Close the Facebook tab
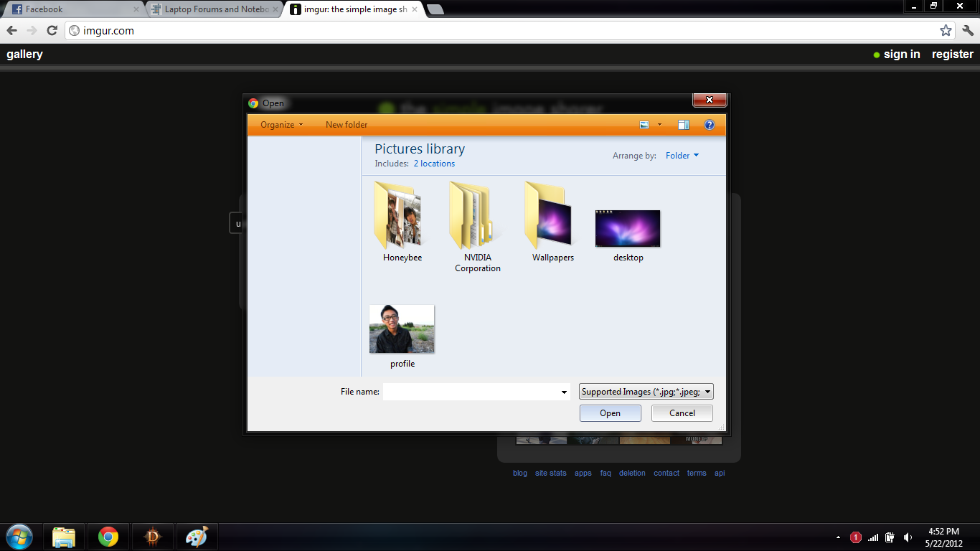 pyautogui.click(x=136, y=9)
